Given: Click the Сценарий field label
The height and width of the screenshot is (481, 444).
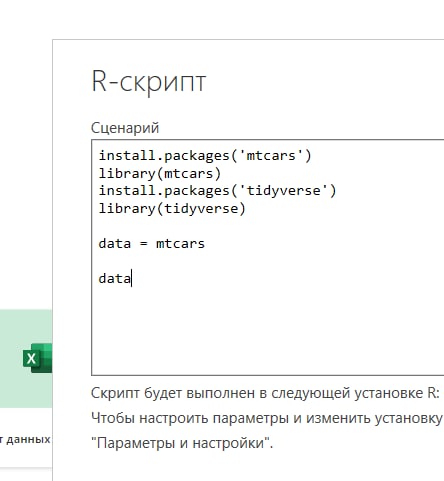Looking at the screenshot, I should click(x=125, y=128).
